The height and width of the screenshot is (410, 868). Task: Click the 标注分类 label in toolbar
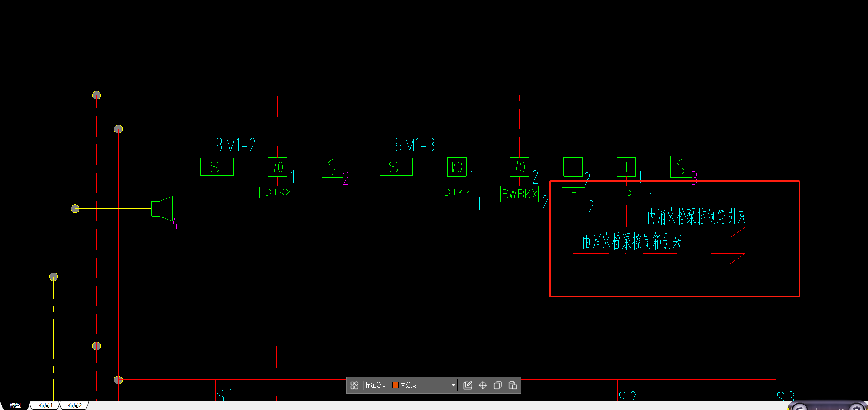(376, 385)
